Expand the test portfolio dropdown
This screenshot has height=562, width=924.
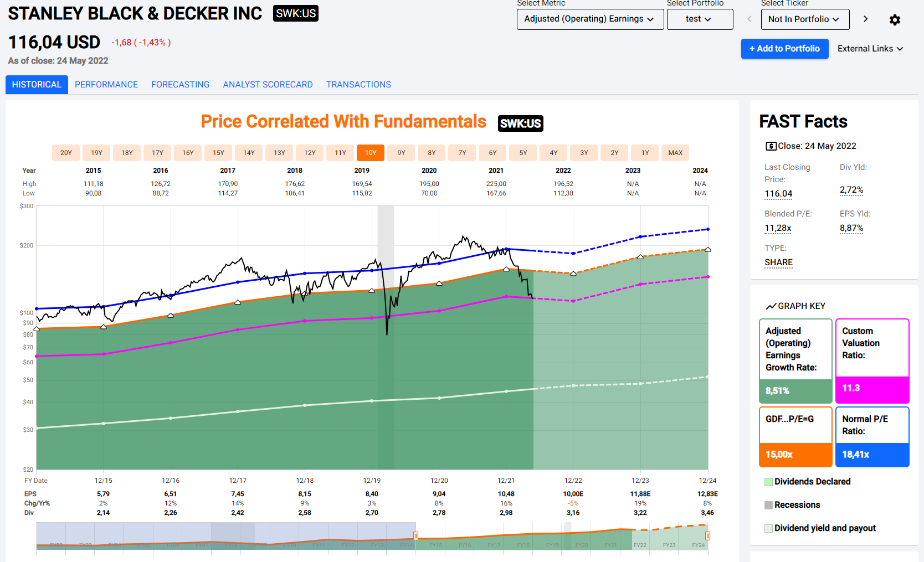(x=699, y=19)
